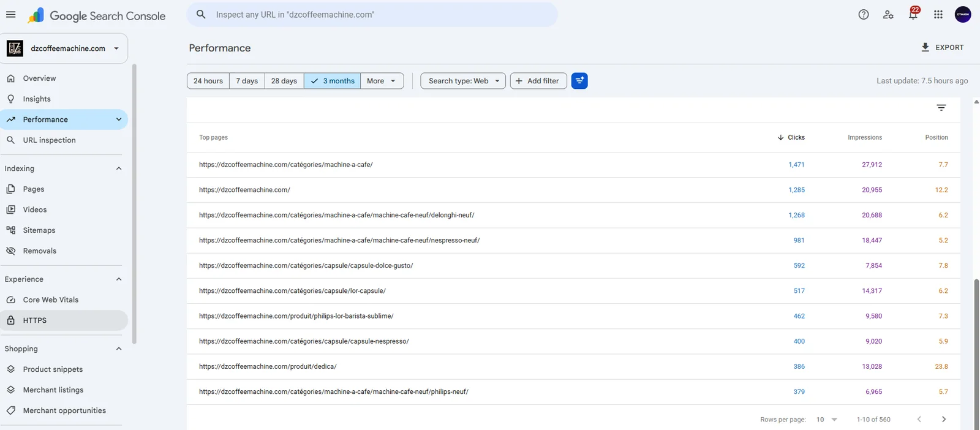Click the Insights lightbulb icon
980x430 pixels.
[10, 99]
